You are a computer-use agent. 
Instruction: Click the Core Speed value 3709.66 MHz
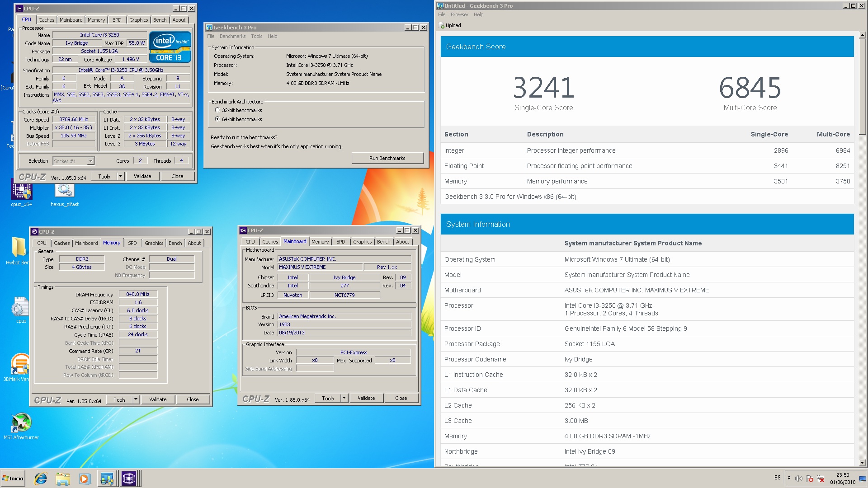coord(74,119)
